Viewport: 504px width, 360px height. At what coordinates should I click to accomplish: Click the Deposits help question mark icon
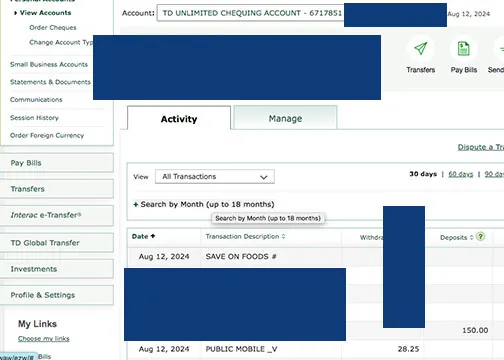(480, 237)
